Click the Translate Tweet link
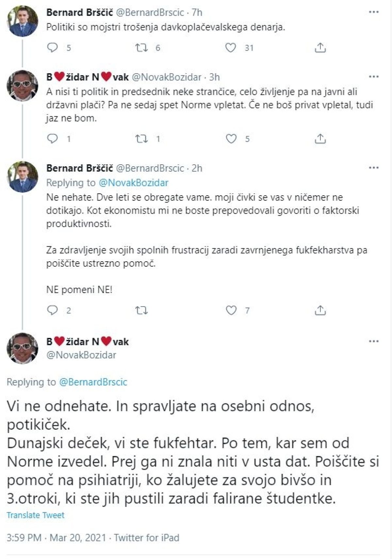This screenshot has height=559, width=392. 36,515
